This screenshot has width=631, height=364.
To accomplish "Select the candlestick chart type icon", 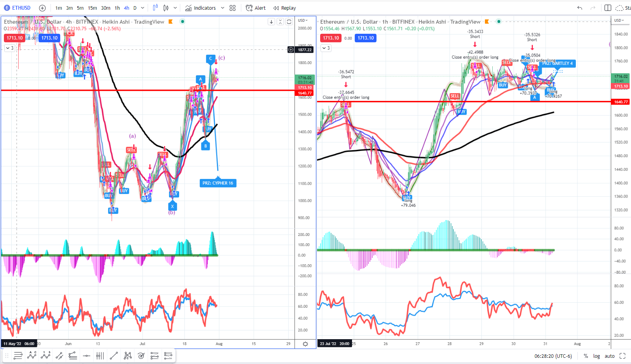I will [x=166, y=8].
